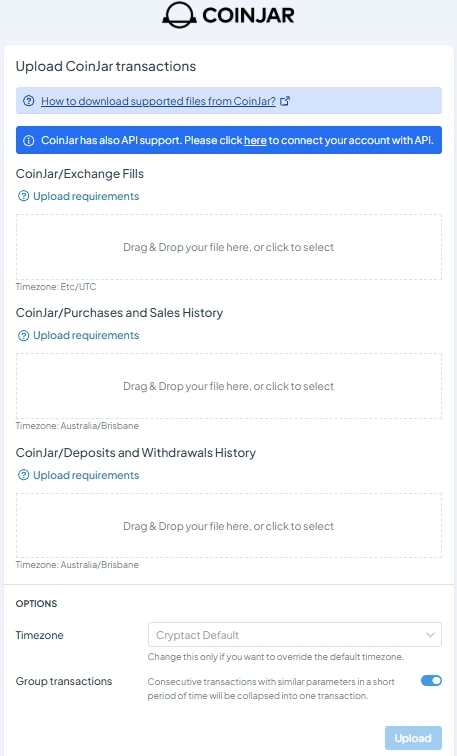Click the help icon under Purchases and Sales History
The height and width of the screenshot is (756, 457).
pyautogui.click(x=23, y=335)
